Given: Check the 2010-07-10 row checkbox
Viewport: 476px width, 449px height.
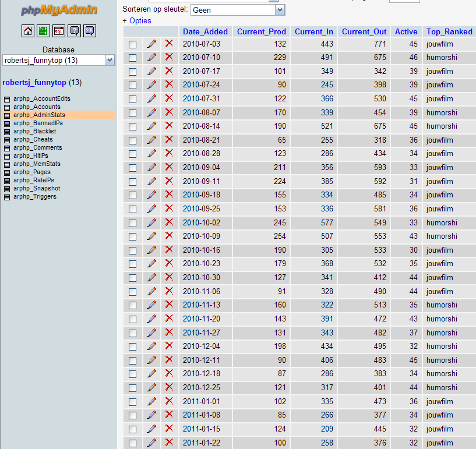Looking at the screenshot, I should pos(133,58).
